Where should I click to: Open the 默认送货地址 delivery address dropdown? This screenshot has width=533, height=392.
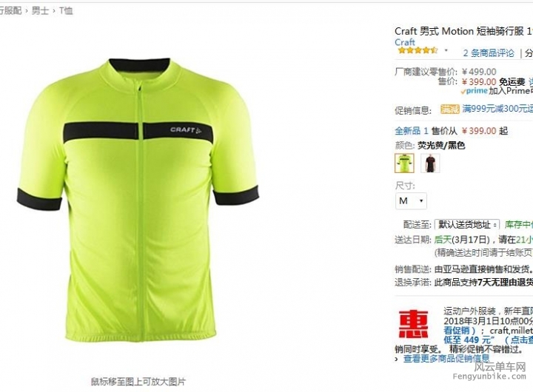point(466,225)
